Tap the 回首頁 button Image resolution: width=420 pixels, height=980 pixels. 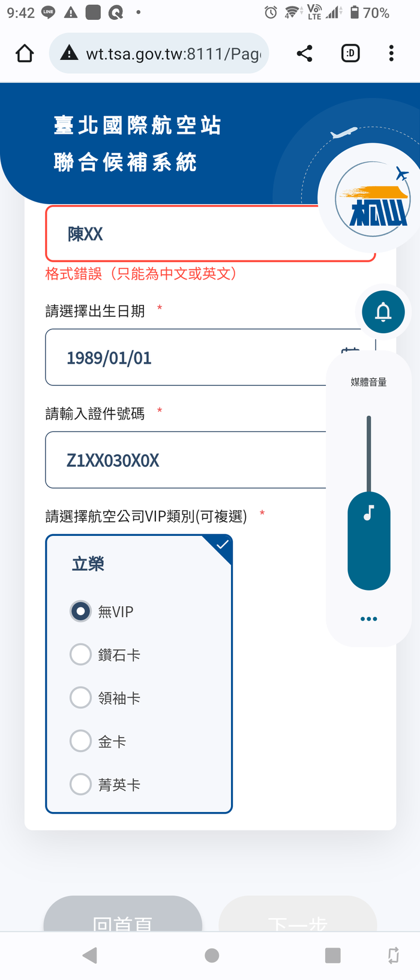point(123,913)
